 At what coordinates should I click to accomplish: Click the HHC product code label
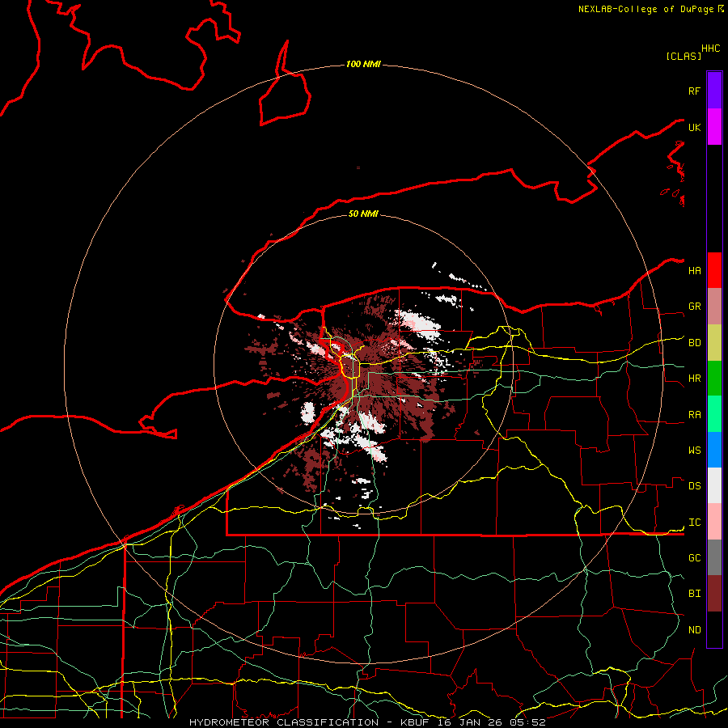click(x=710, y=49)
